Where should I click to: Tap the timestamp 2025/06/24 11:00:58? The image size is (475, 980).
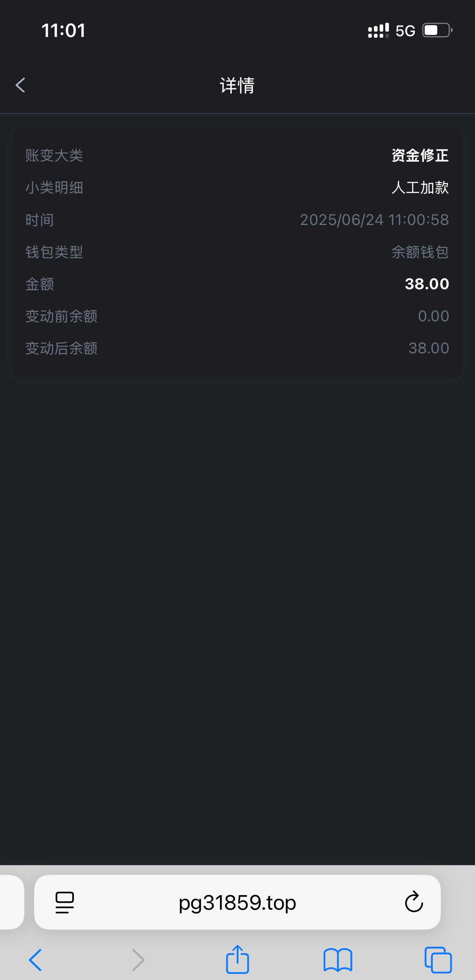pyautogui.click(x=374, y=220)
